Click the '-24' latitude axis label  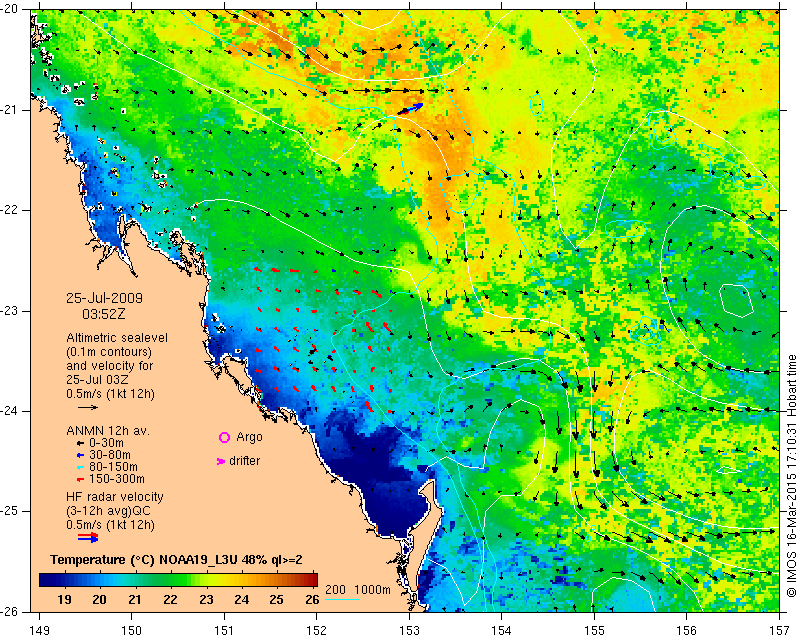10,411
